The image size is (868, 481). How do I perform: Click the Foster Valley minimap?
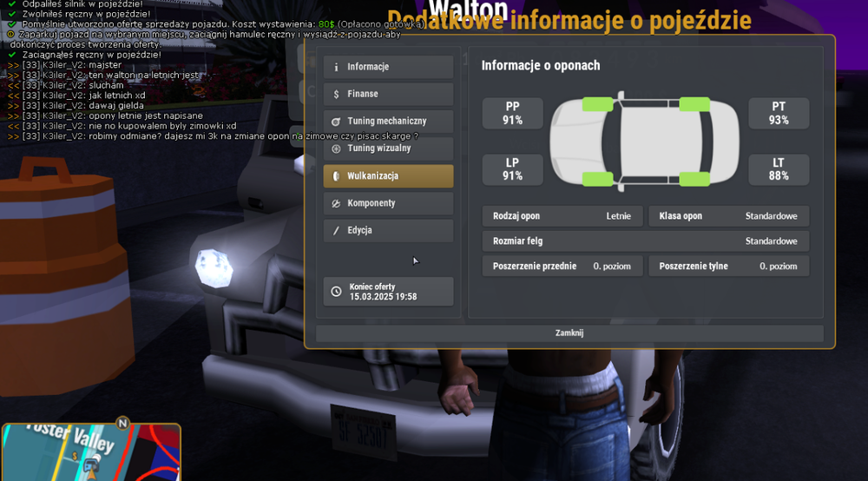91,452
